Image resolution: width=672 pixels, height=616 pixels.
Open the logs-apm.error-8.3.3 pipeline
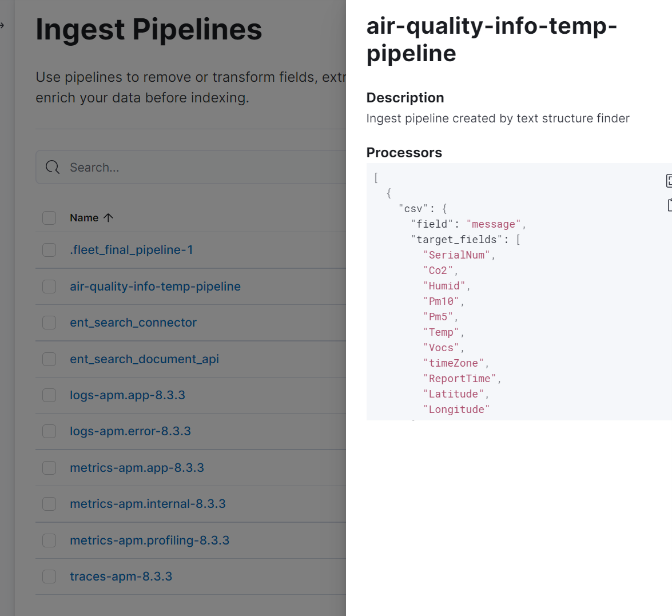[x=130, y=431]
